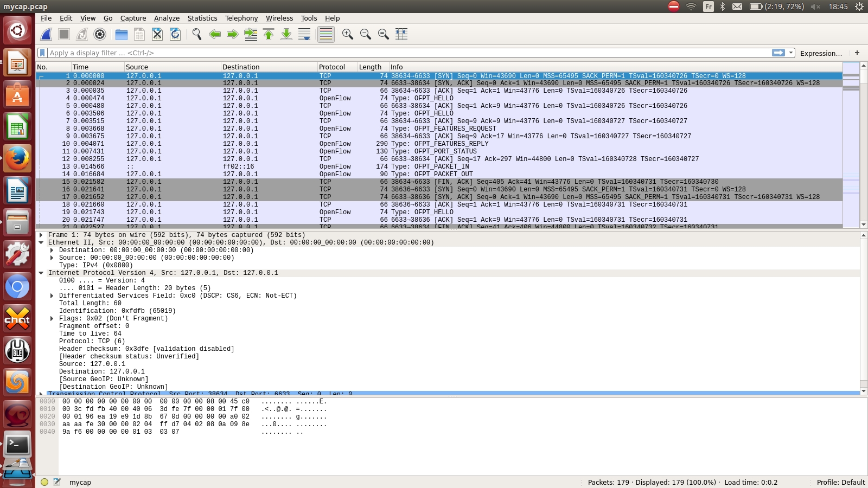
Task: Click the expert information circle in status bar
Action: (x=44, y=482)
